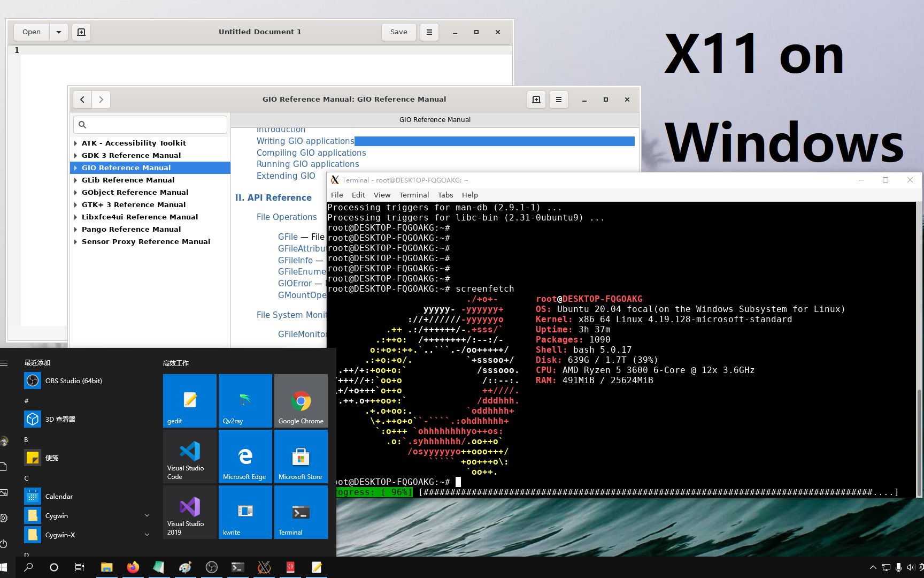Follow the Compiling GIO applications link
The height and width of the screenshot is (578, 924).
point(311,153)
